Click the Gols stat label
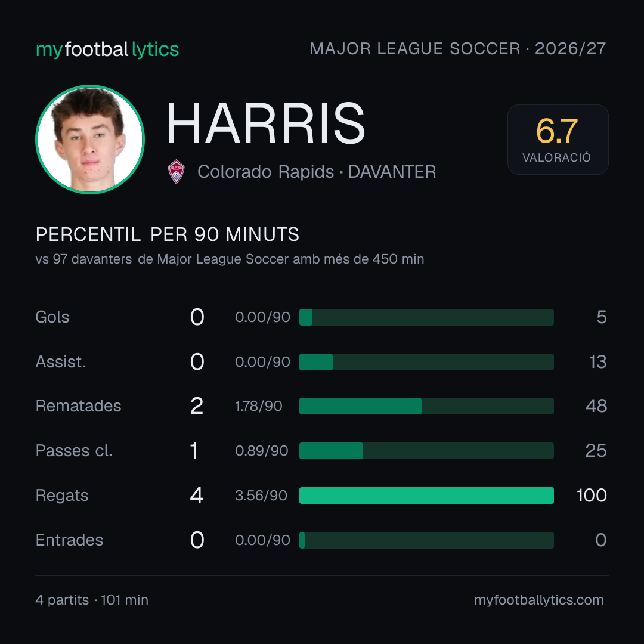This screenshot has width=644, height=644. pyautogui.click(x=52, y=317)
